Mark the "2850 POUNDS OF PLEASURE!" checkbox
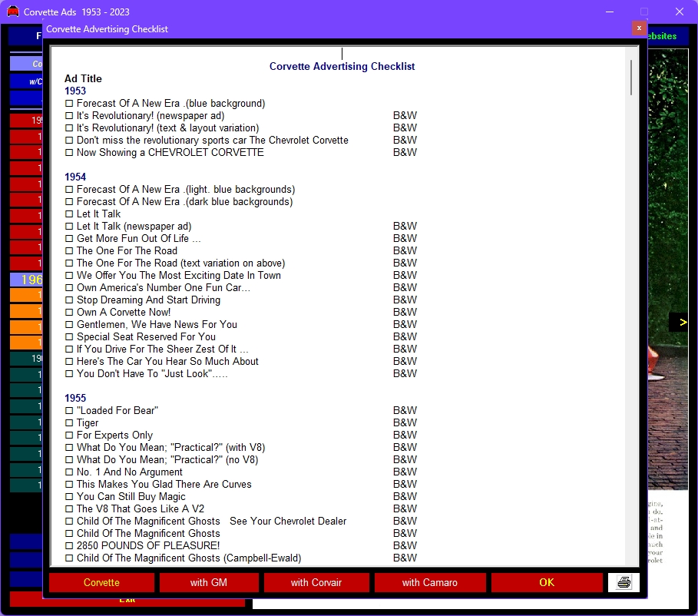This screenshot has height=616, width=698. pyautogui.click(x=69, y=545)
